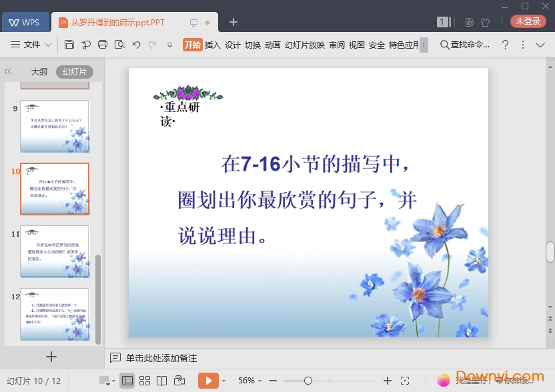Click the fit slide to window icon
The width and height of the screenshot is (555, 392).
coord(406,380)
